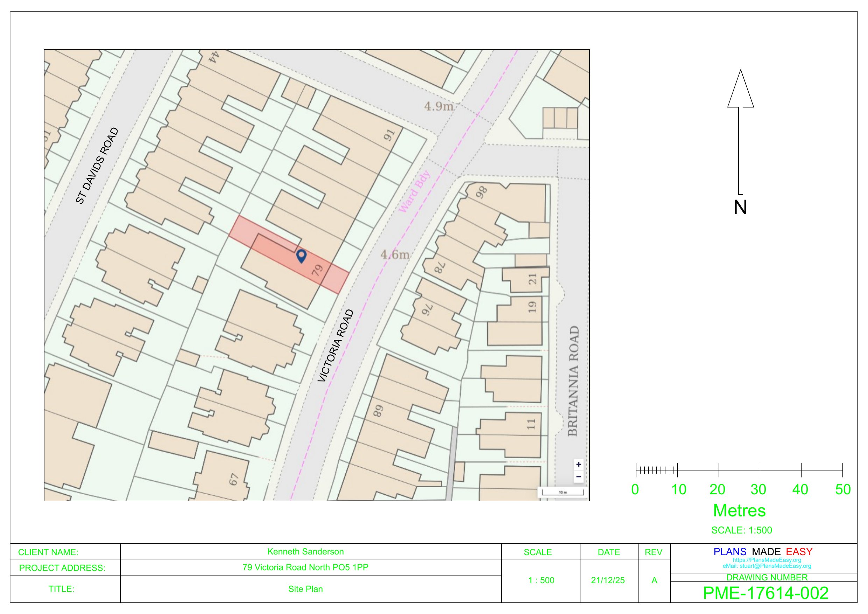Screen dimensions: 868x614
Task: Click the stuart@PlansMadeEasy.org email link
Action: coord(775,566)
